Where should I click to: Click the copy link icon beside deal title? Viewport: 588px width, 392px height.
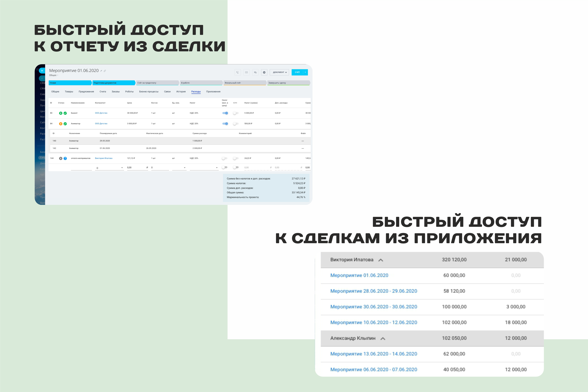pos(105,71)
